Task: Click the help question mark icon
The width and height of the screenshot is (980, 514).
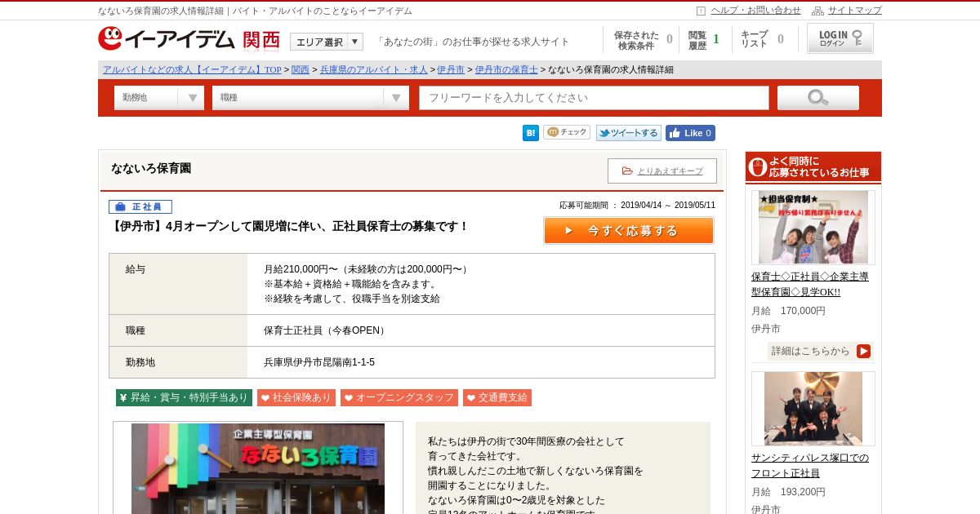Action: coord(701,11)
